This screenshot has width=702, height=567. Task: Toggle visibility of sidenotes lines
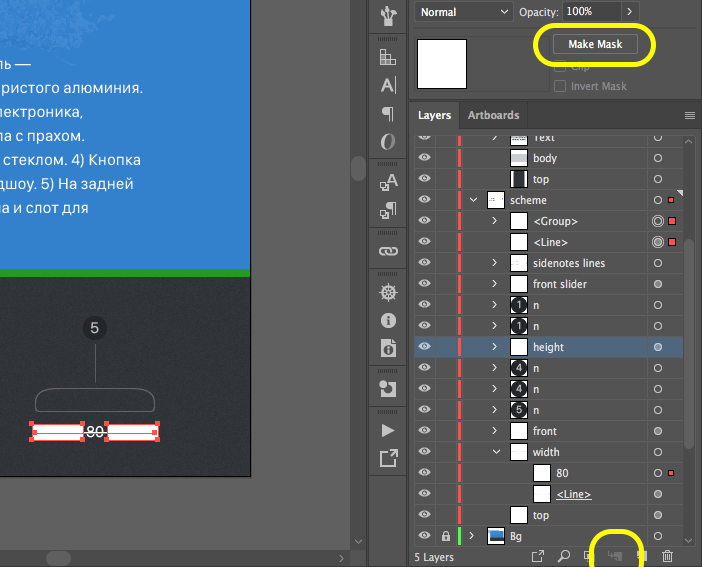(x=424, y=262)
